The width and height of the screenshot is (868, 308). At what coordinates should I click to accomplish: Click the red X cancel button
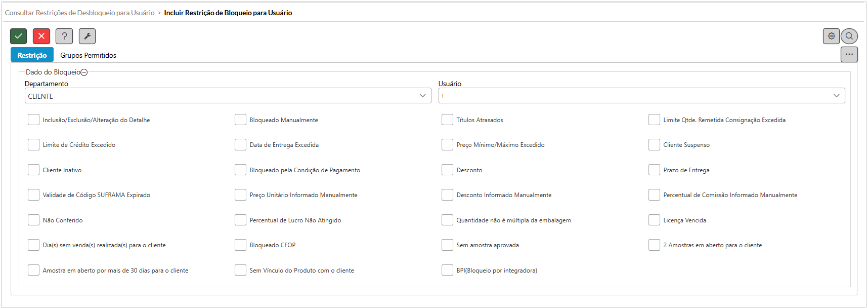coord(41,36)
